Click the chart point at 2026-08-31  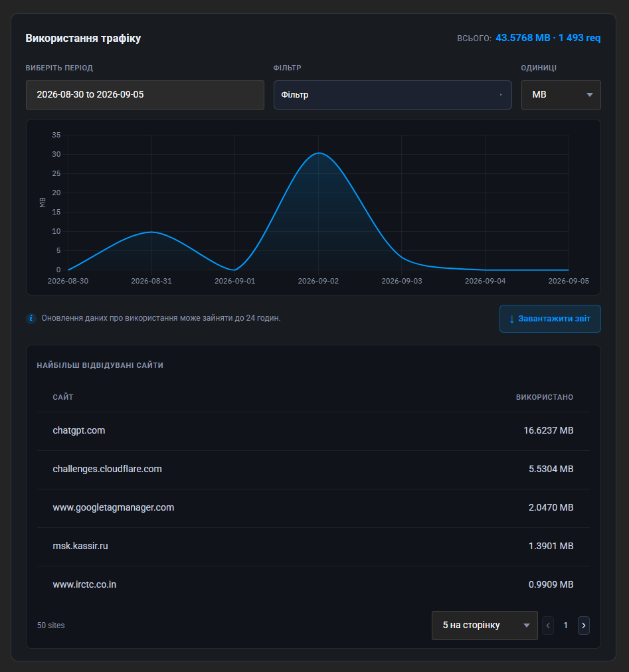151,232
